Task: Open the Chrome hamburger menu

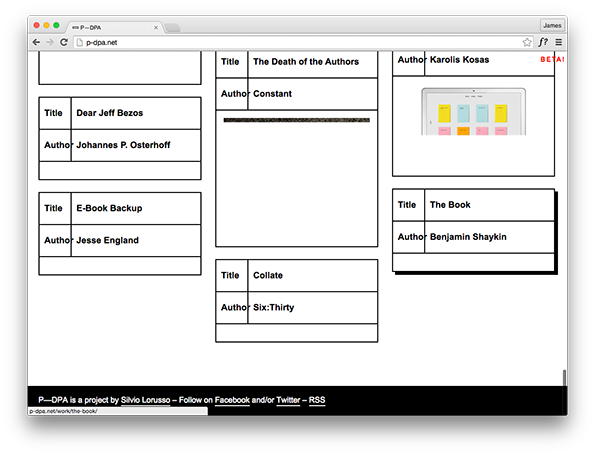Action: (x=559, y=42)
